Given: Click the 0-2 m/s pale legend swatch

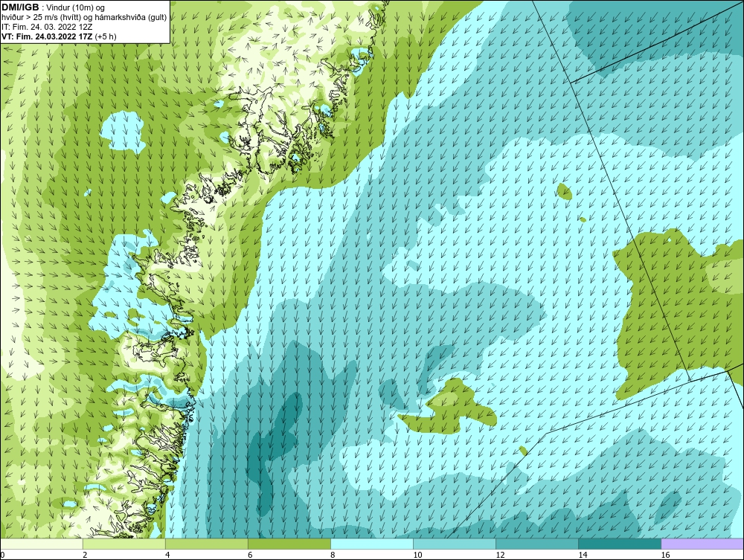Looking at the screenshot, I should pyautogui.click(x=41, y=544).
